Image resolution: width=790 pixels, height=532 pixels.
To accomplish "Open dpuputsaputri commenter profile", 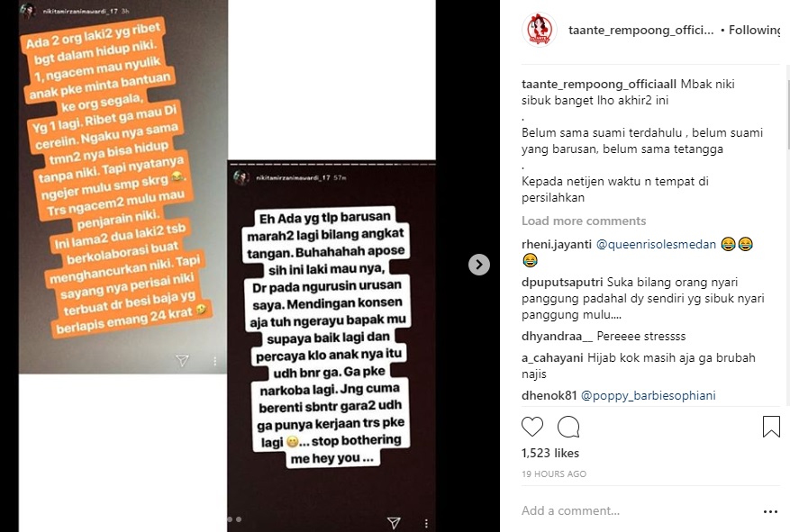I will point(562,283).
